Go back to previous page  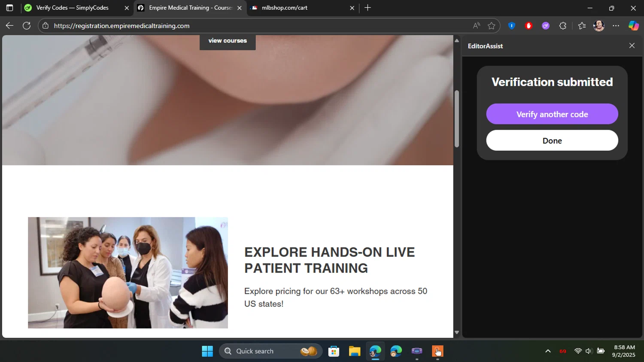(9, 26)
